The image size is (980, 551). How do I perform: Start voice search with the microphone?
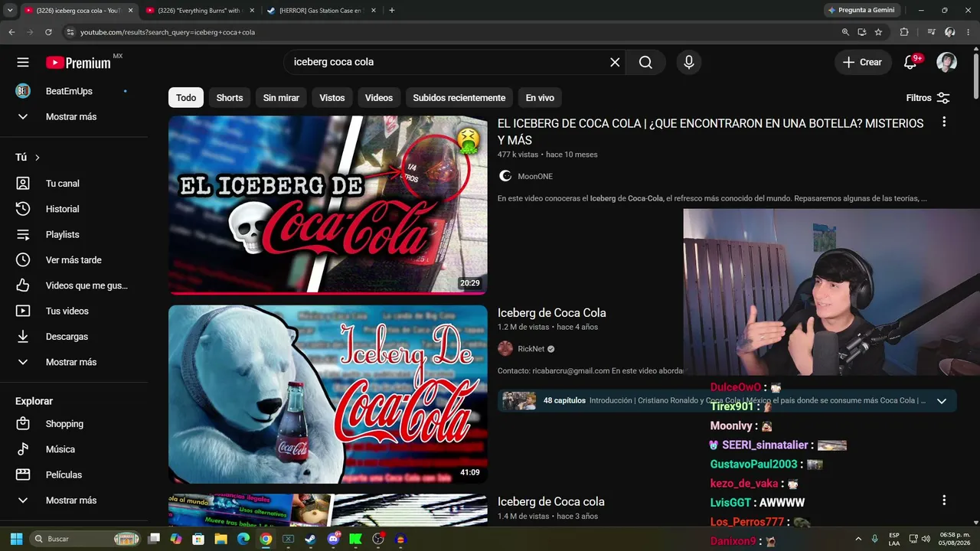689,62
